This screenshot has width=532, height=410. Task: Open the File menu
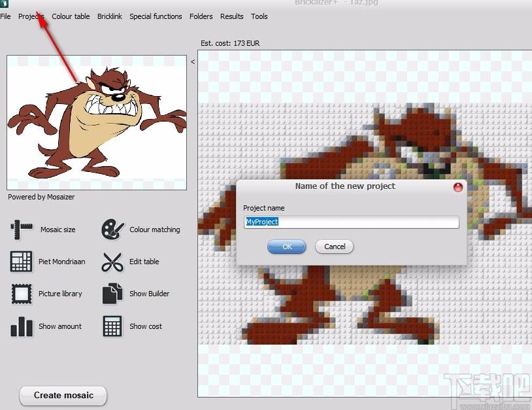(5, 16)
